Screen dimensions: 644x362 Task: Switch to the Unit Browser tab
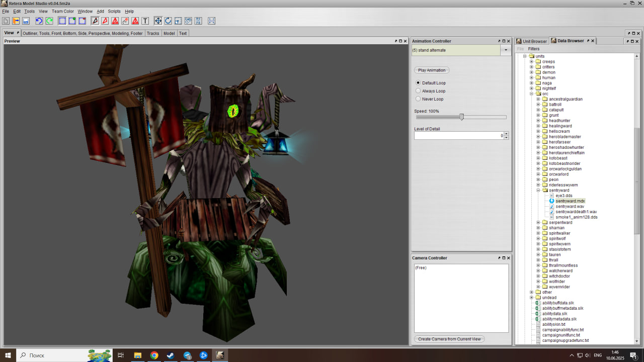(x=532, y=41)
